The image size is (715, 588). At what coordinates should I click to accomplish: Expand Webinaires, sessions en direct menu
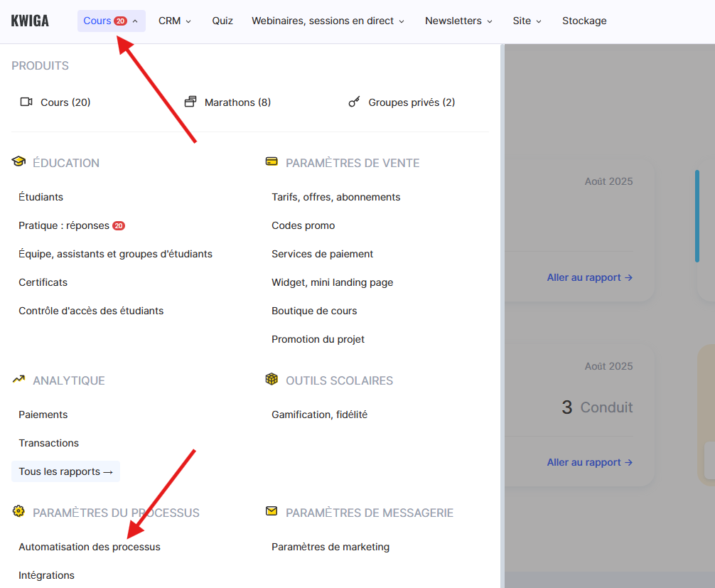tap(328, 21)
